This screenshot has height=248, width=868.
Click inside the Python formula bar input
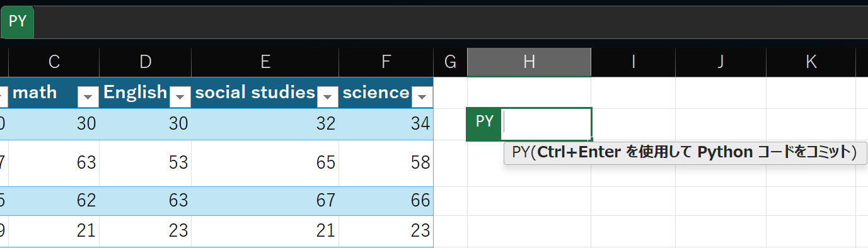click(x=451, y=22)
